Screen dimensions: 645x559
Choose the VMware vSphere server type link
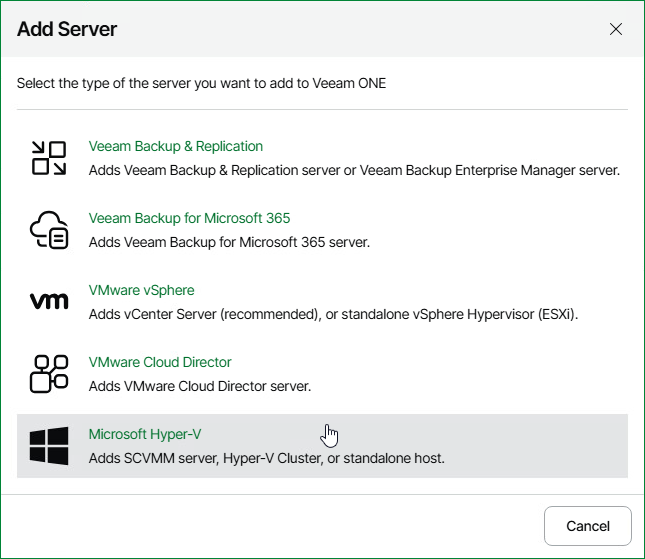tap(142, 290)
